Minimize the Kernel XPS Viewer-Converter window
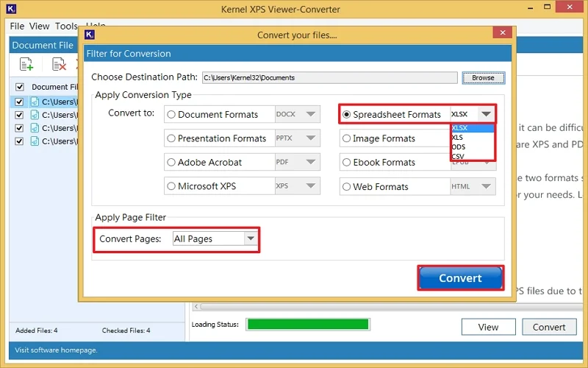The width and height of the screenshot is (588, 368). (530, 7)
